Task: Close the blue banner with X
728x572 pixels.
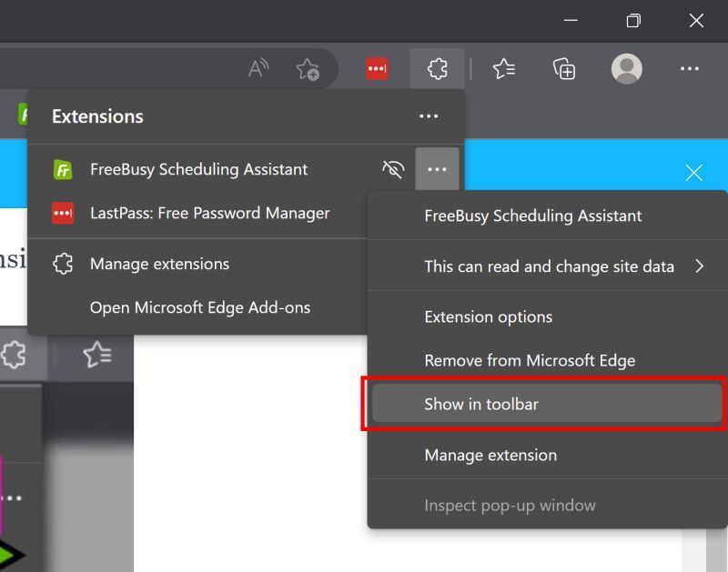Action: 693,173
